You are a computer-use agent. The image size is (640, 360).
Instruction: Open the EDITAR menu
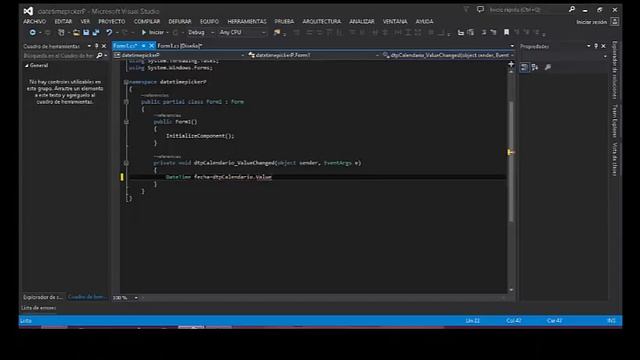click(63, 22)
